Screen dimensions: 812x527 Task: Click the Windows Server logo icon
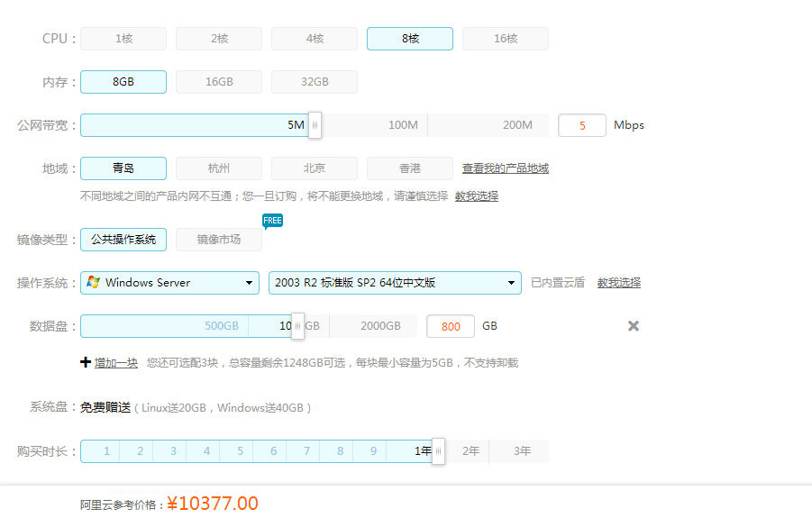[x=93, y=283]
